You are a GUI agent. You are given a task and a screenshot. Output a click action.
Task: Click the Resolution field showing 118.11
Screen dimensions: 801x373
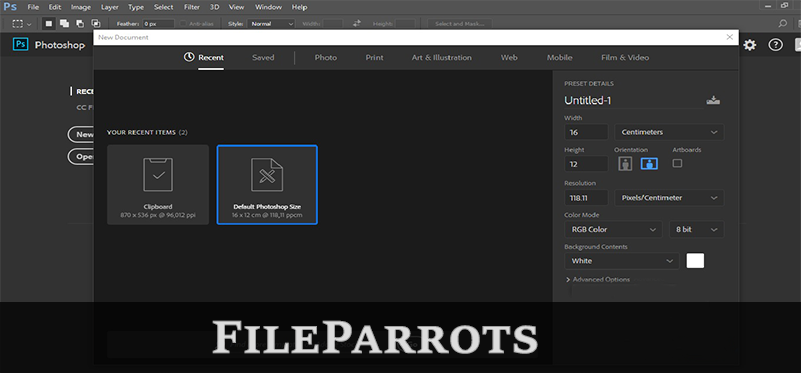(x=586, y=198)
